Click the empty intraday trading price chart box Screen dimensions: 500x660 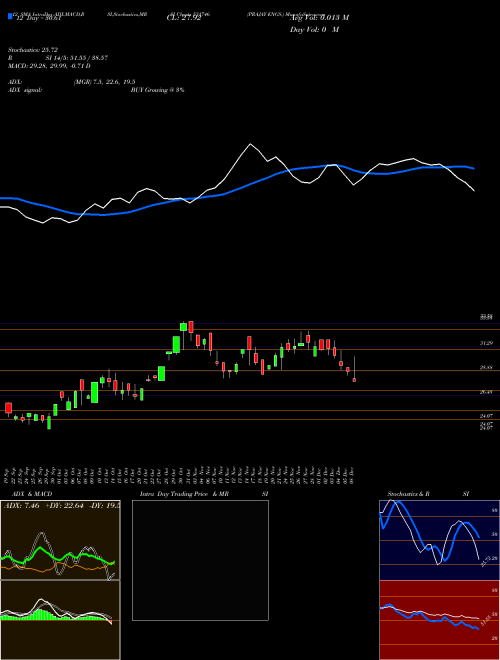200,560
